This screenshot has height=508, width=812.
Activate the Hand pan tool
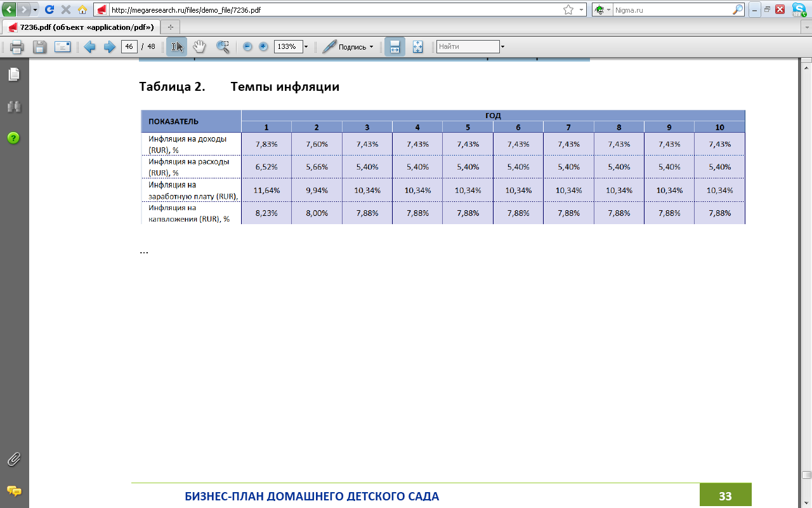pos(199,47)
